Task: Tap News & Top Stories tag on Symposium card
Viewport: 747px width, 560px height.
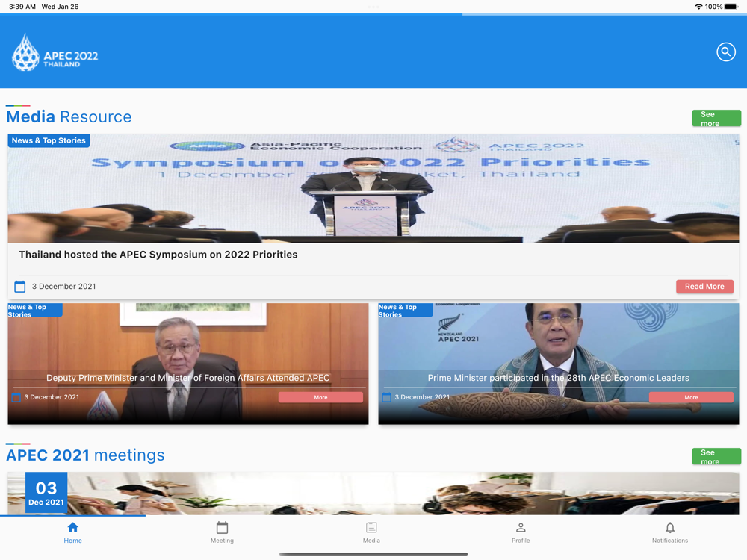Action: [49, 140]
